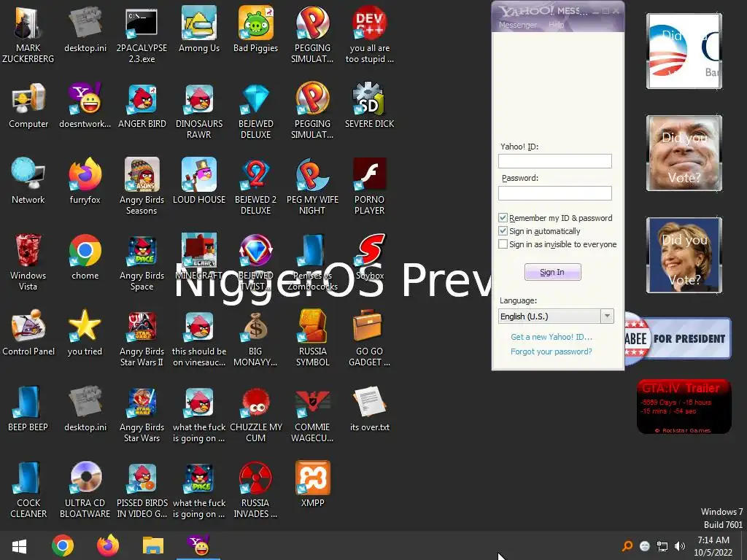
Task: Select the GO GO GADGET briefcase icon
Action: (369, 338)
